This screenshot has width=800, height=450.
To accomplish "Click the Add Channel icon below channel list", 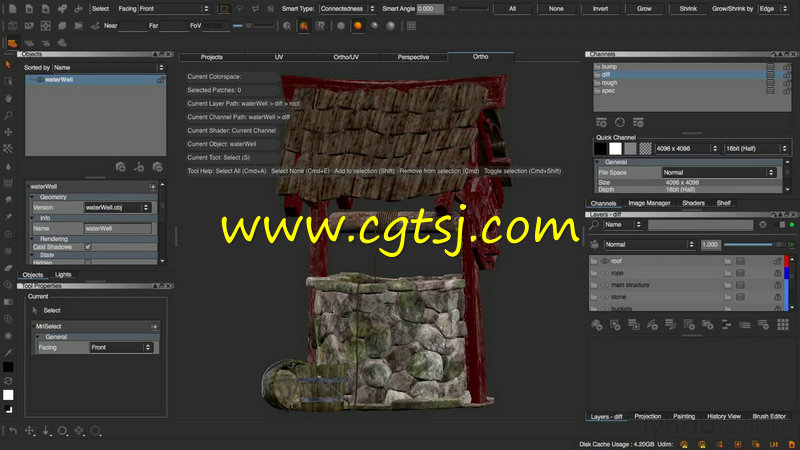I will click(x=601, y=122).
